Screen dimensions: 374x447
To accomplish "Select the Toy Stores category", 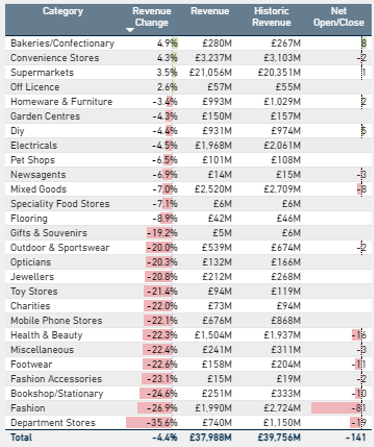I will click(34, 292).
